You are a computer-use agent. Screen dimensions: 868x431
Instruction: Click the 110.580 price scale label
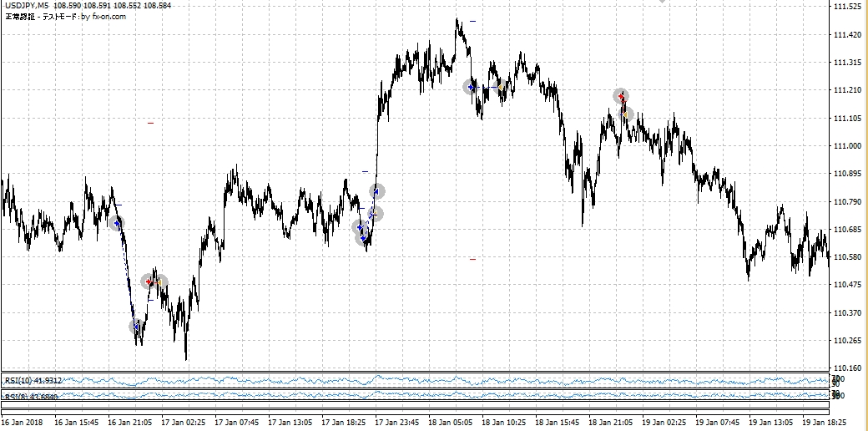pos(845,257)
